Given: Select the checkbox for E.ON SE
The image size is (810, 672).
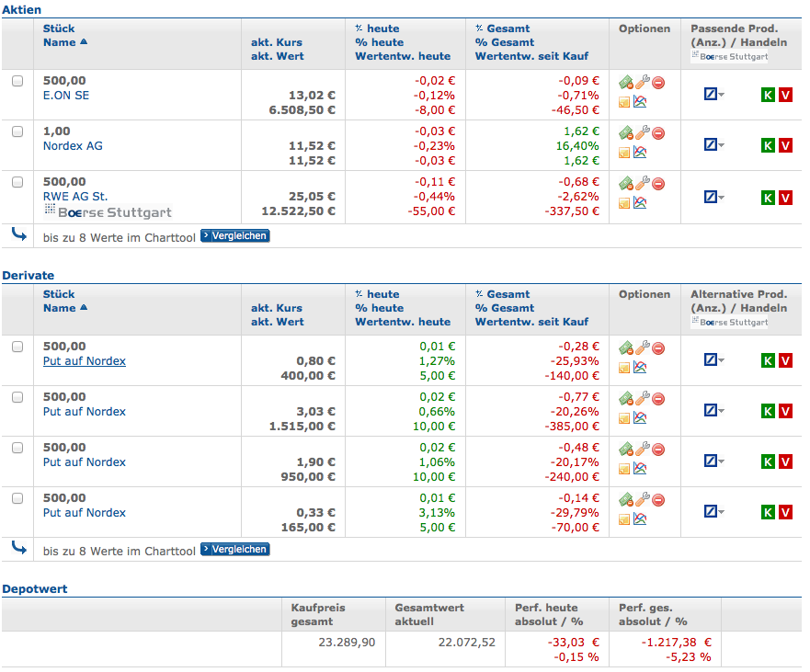Looking at the screenshot, I should click(17, 80).
